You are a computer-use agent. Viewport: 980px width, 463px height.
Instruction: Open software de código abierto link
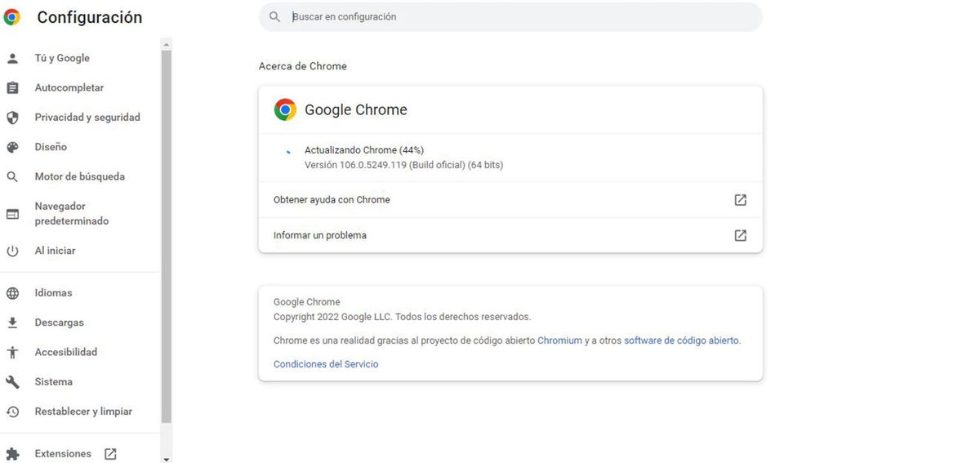[681, 341]
